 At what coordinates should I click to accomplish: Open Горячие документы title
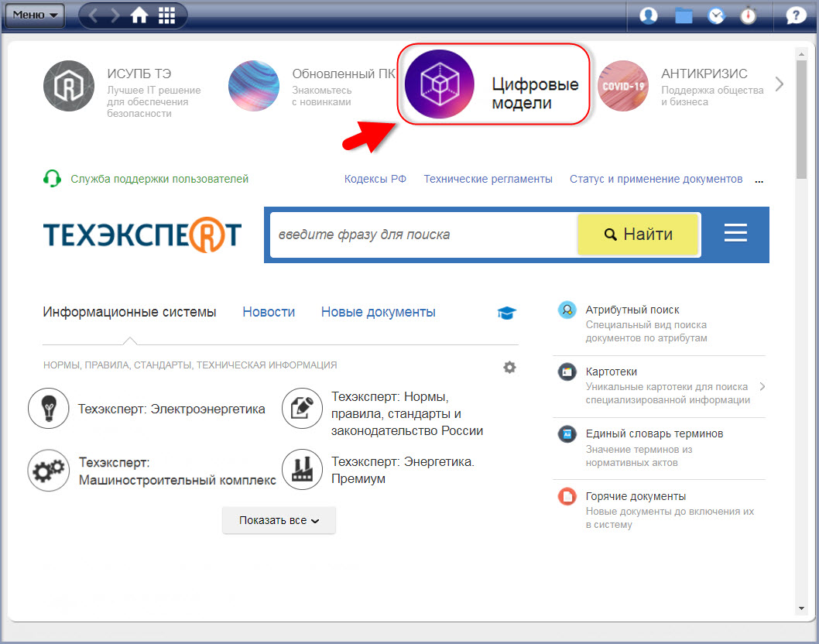(636, 496)
